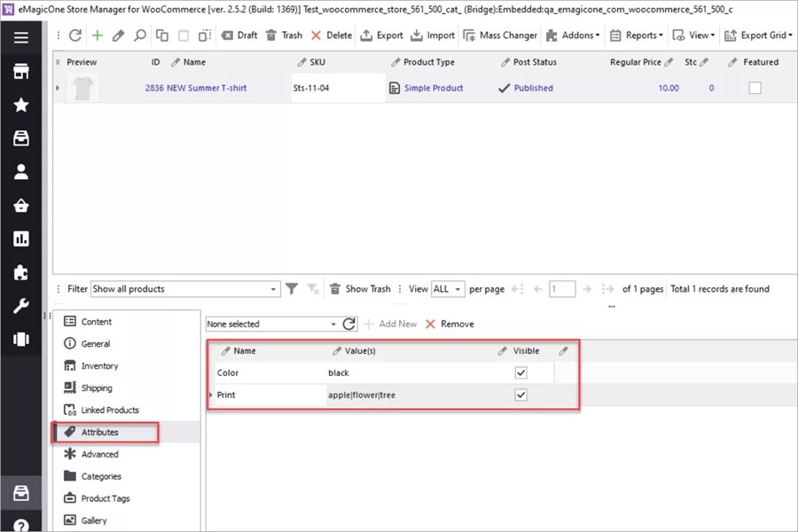798x532 pixels.
Task: Expand the Print attribute row arrow
Action: click(x=212, y=395)
